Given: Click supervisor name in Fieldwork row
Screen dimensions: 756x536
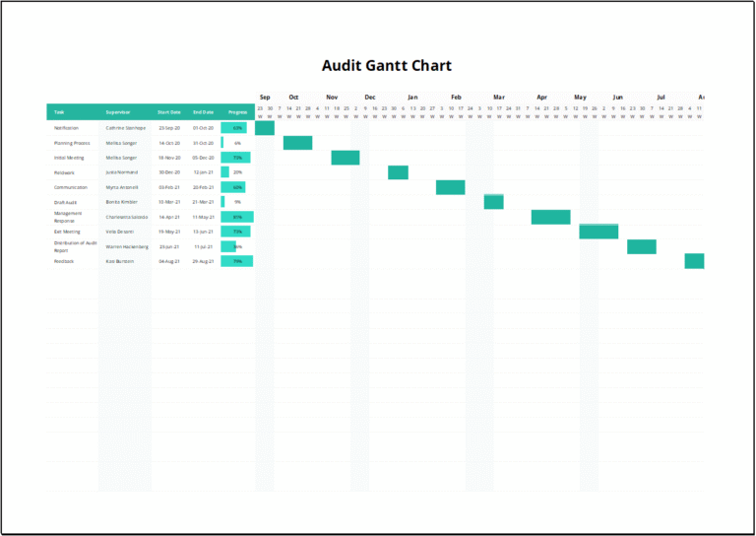Looking at the screenshot, I should (122, 172).
